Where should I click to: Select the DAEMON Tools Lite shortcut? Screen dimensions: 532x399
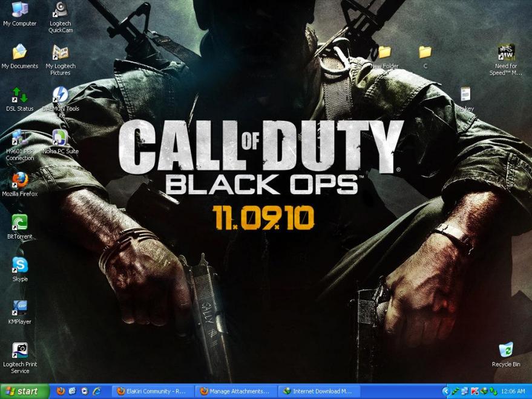coord(61,102)
